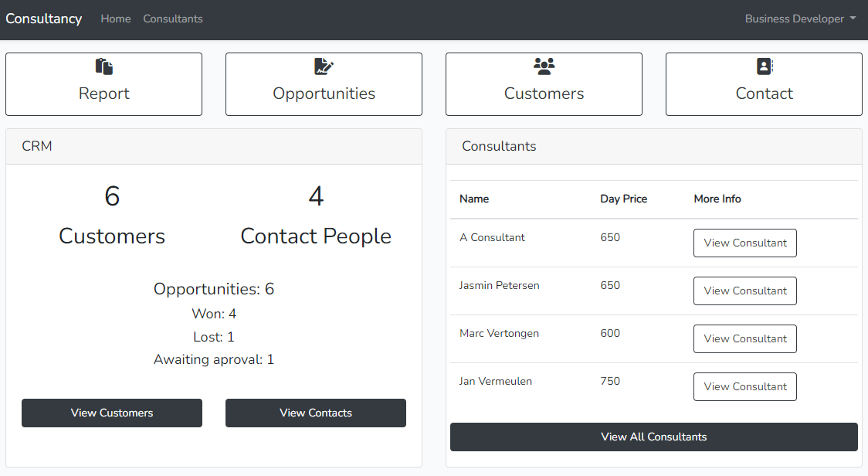
Task: View consultant details for A Consultant
Action: 745,243
